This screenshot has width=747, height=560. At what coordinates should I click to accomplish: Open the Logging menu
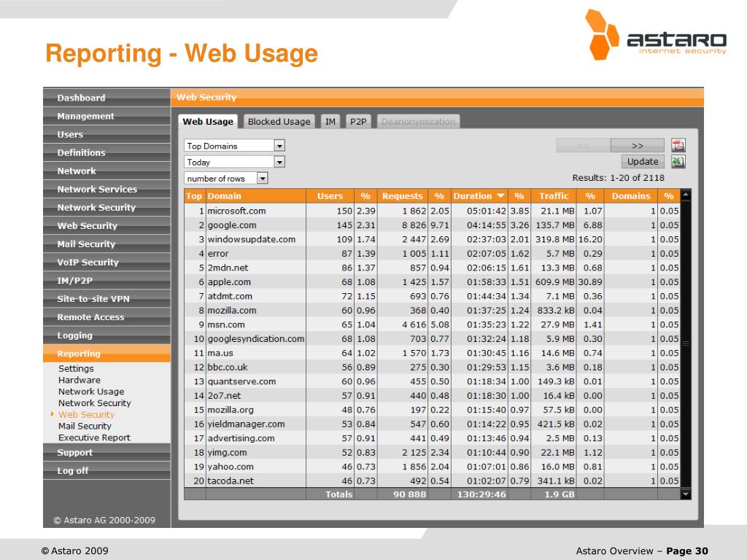click(x=107, y=335)
